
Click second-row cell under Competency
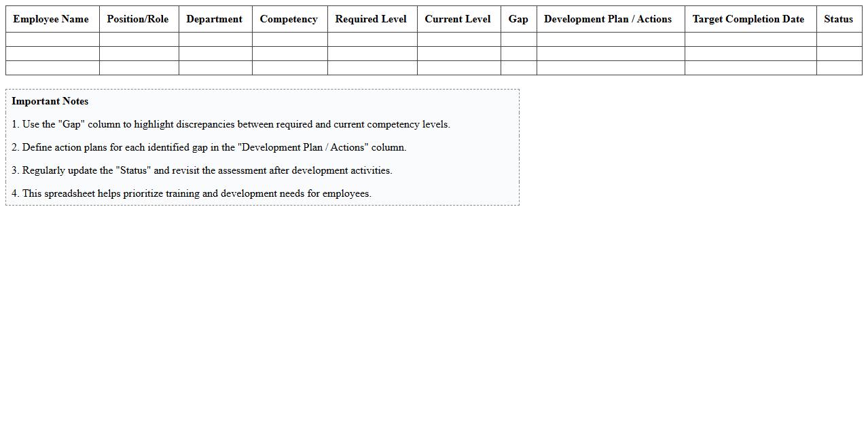click(x=289, y=54)
